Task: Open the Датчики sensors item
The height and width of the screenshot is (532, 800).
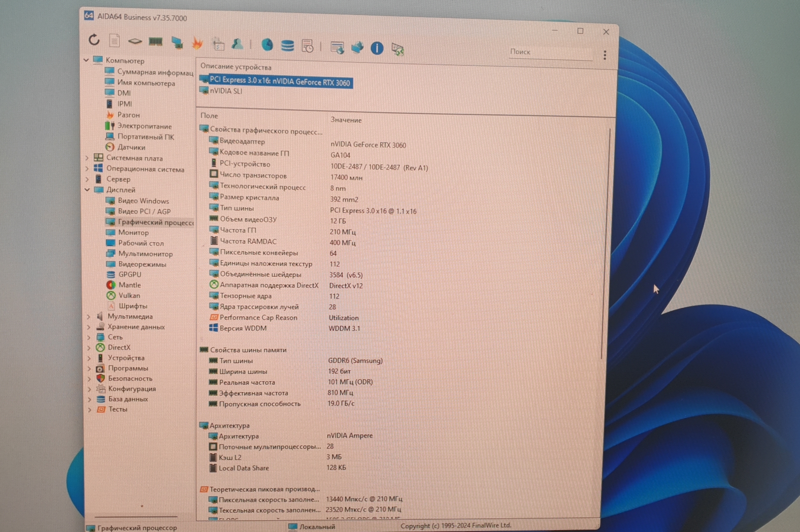Action: click(126, 147)
